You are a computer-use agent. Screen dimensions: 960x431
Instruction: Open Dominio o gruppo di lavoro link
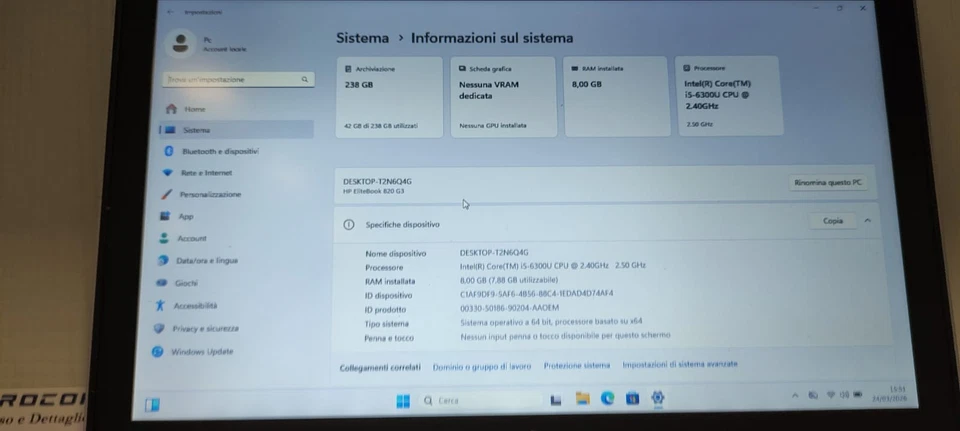point(482,367)
